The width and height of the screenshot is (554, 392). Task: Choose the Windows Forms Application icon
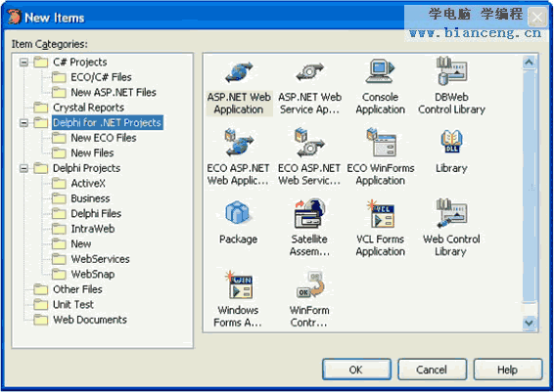(x=239, y=284)
